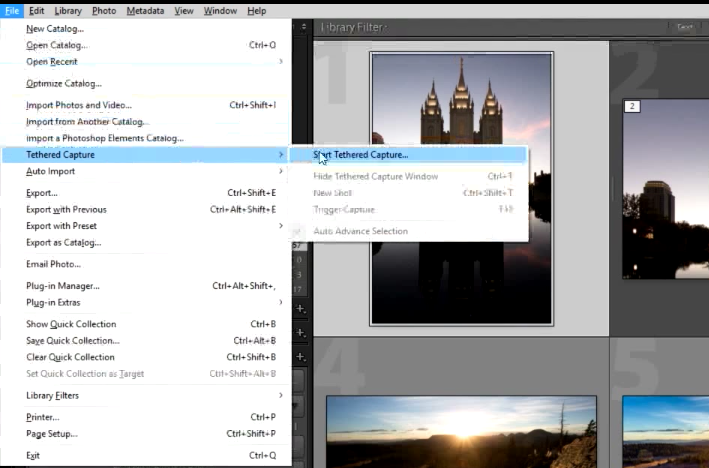Expand the Library Filters submenu
This screenshot has width=709, height=468.
click(146, 396)
